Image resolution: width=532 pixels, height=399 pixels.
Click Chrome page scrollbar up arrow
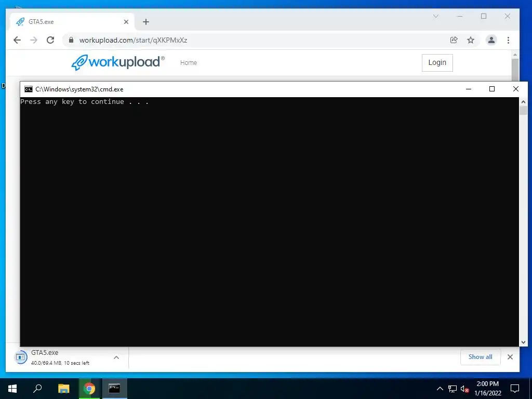515,55
